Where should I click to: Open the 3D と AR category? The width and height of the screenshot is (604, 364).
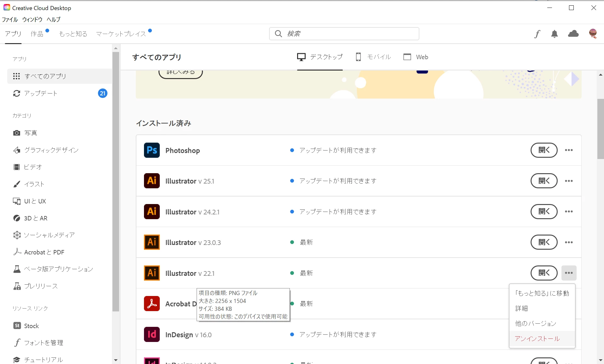pos(30,218)
